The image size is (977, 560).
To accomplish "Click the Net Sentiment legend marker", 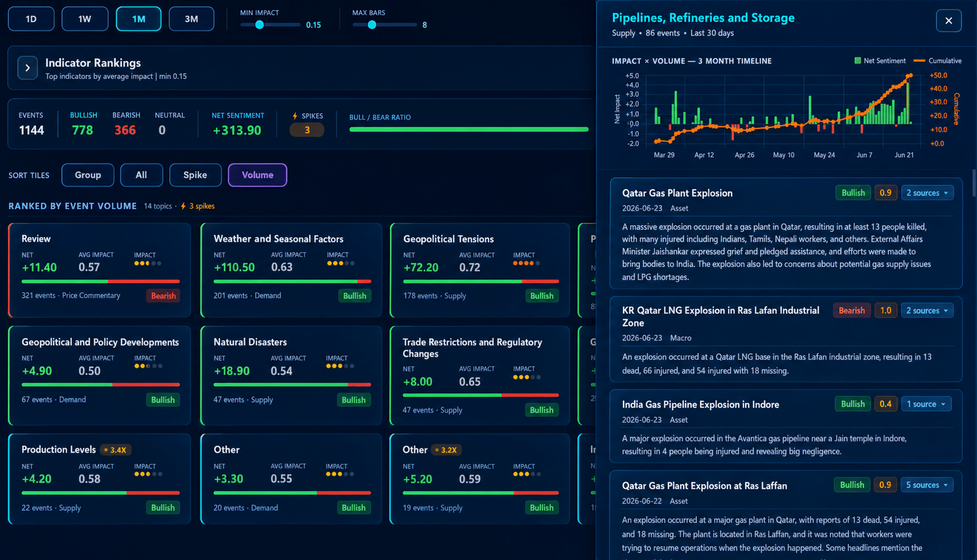I will (858, 61).
